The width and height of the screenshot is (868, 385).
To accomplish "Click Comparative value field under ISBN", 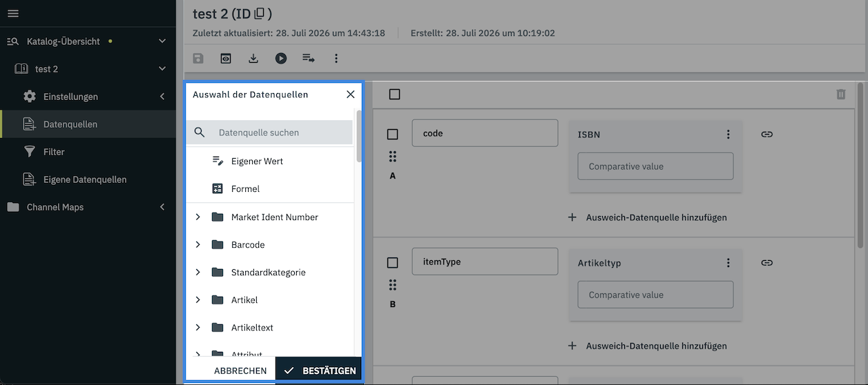I will [655, 166].
